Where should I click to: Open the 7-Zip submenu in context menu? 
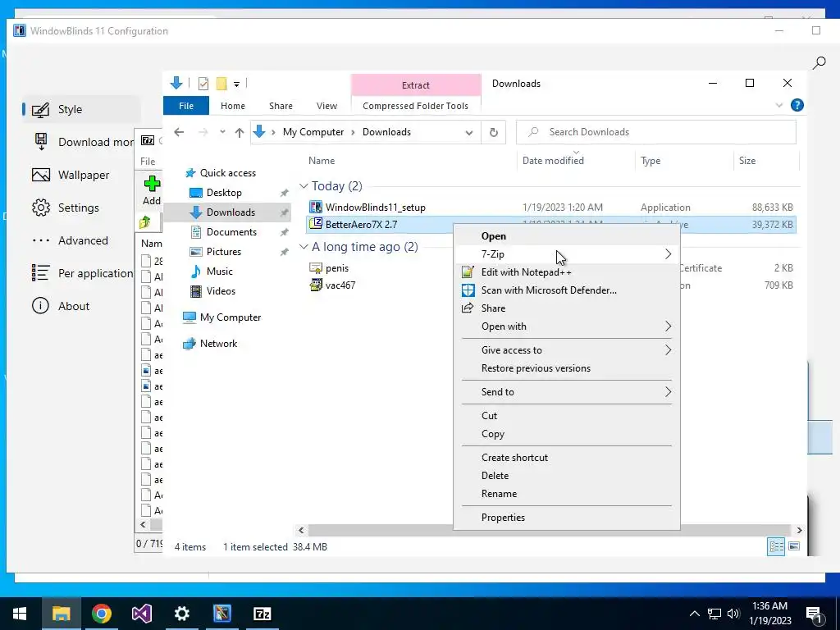tap(567, 254)
